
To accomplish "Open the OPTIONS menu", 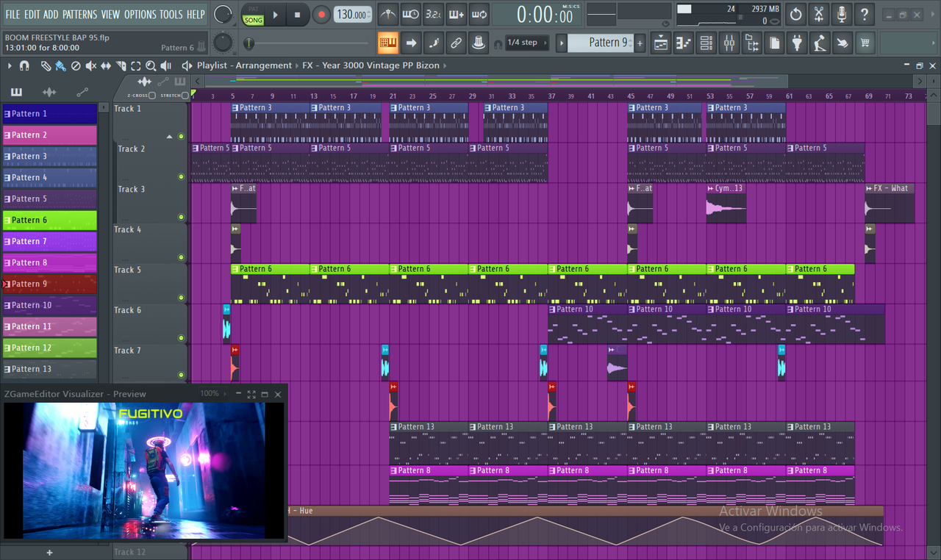I will click(x=140, y=14).
